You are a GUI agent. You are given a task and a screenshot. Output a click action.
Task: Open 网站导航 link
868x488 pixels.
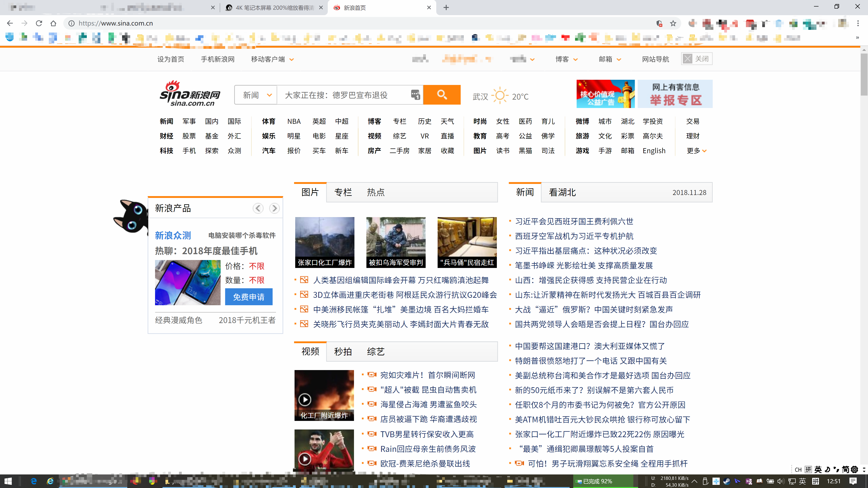[x=655, y=59]
